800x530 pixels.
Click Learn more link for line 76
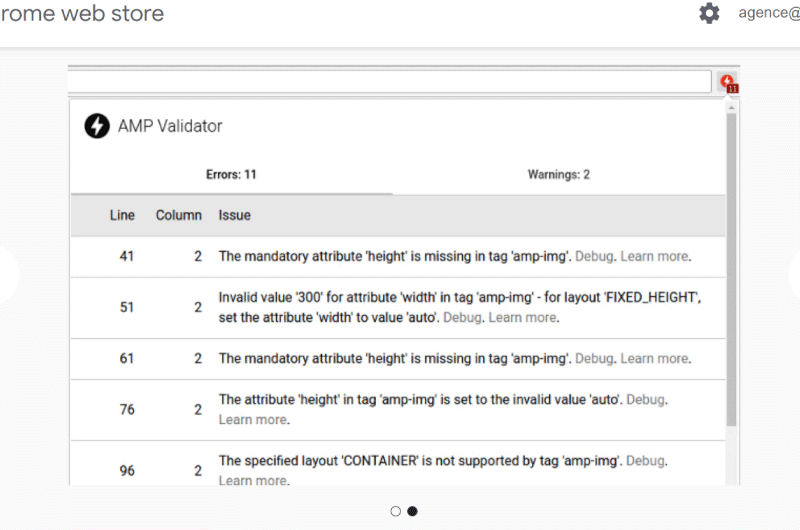[x=253, y=420]
